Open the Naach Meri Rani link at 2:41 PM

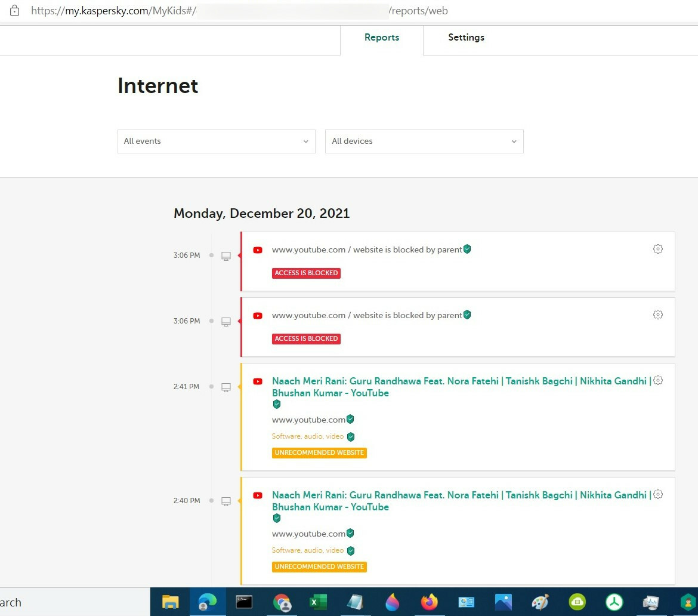[462, 387]
